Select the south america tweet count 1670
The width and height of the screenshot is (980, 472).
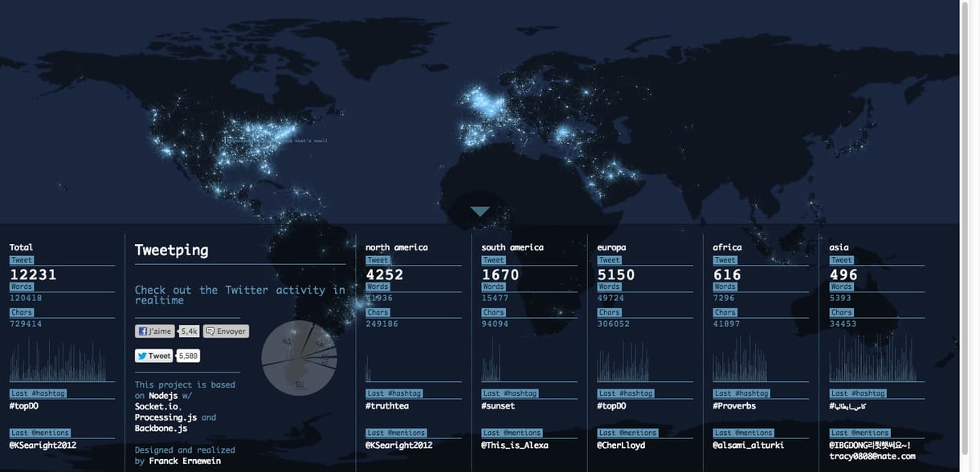[500, 275]
